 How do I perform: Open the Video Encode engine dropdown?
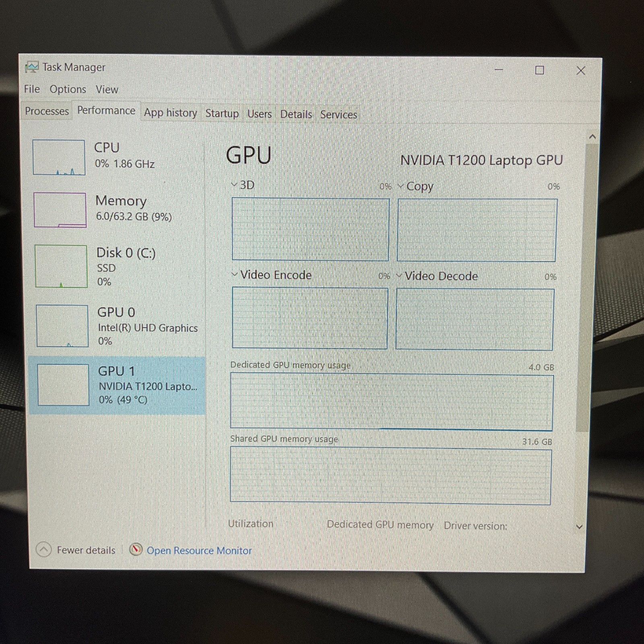[235, 275]
